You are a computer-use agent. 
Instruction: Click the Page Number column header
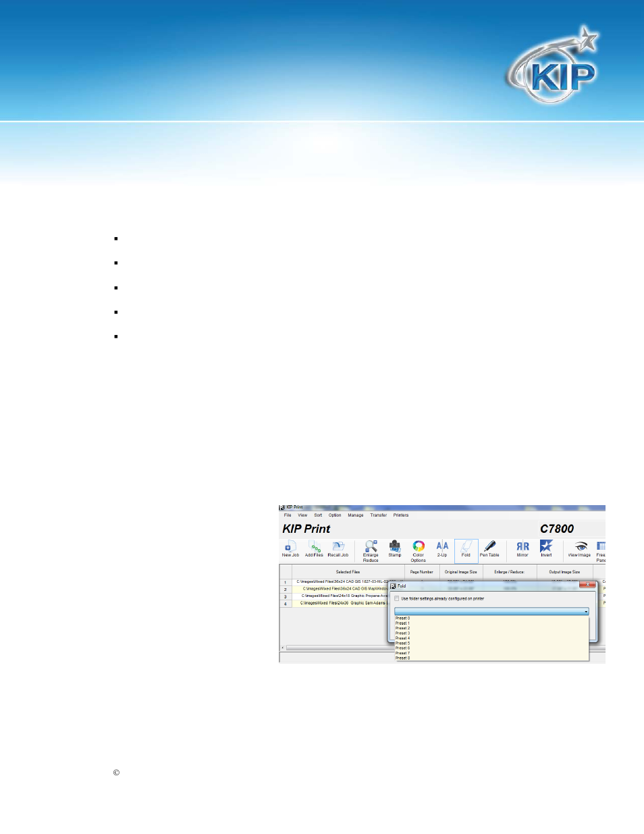[x=422, y=572]
